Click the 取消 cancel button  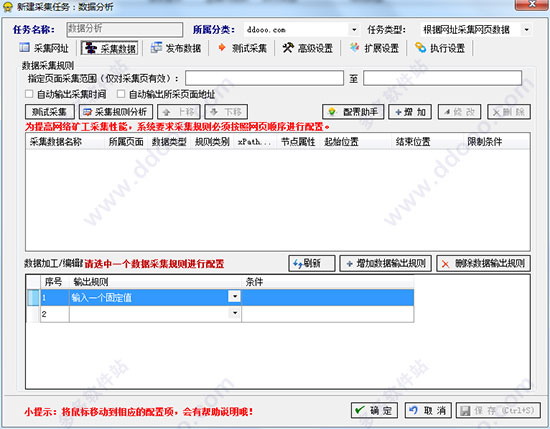428,410
